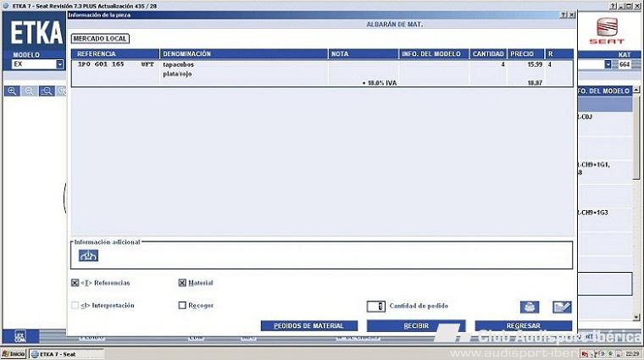Click the dialog help question mark button
This screenshot has width=644, height=360.
pyautogui.click(x=563, y=14)
